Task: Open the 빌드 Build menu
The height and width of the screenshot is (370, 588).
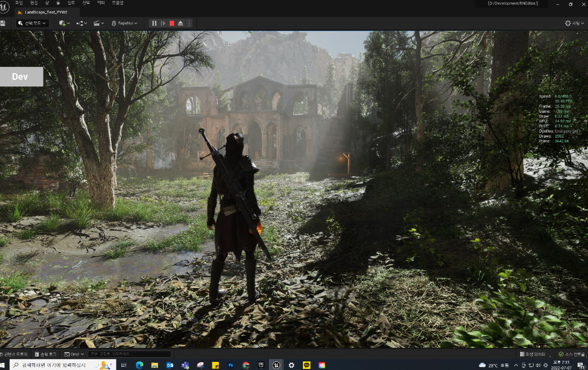Action: pyautogui.click(x=71, y=3)
